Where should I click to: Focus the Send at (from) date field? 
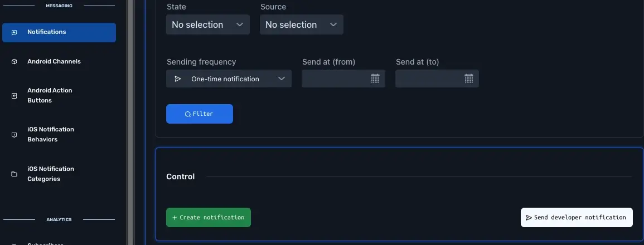pyautogui.click(x=343, y=79)
